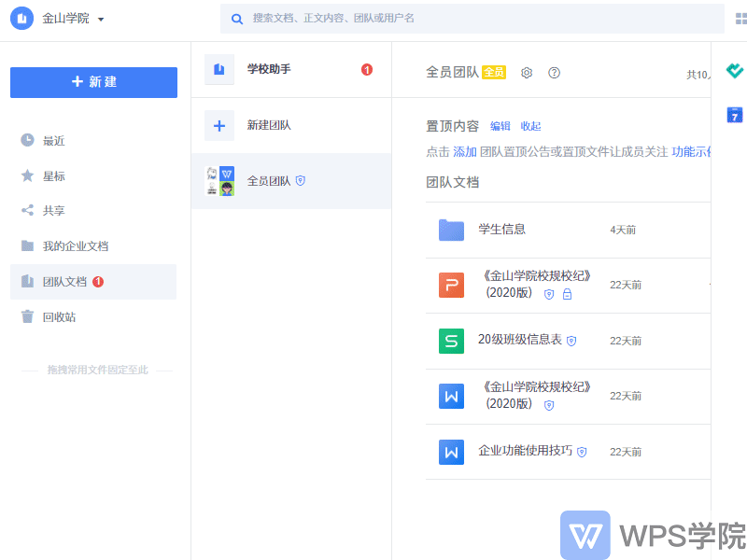
Task: Click the red notification badge on 学校助手
Action: (367, 69)
